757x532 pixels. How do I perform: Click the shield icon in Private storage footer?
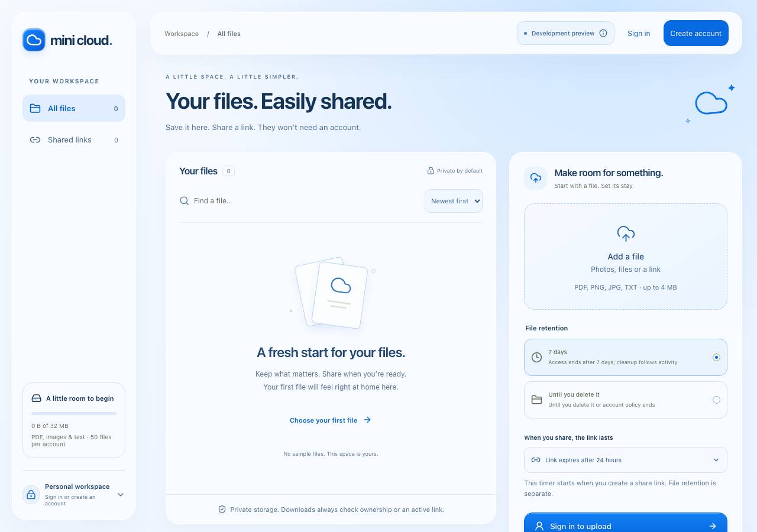pos(222,509)
